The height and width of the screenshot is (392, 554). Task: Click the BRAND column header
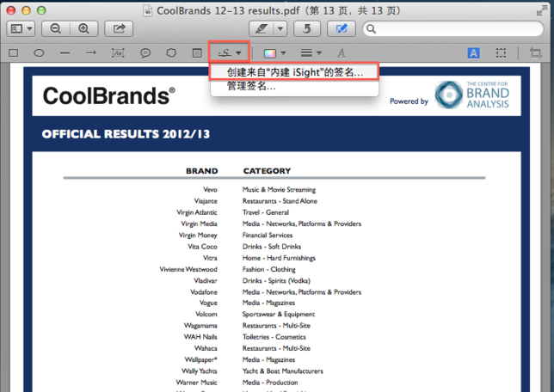pyautogui.click(x=202, y=171)
